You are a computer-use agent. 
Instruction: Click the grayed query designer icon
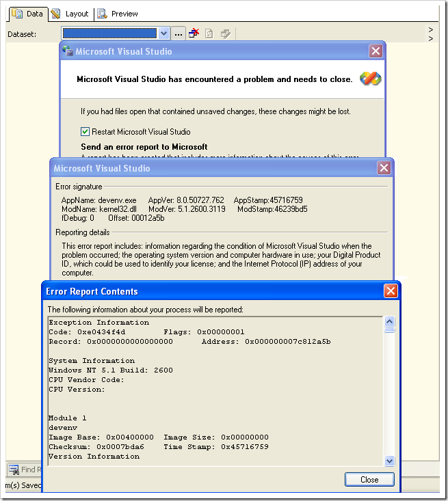point(226,33)
